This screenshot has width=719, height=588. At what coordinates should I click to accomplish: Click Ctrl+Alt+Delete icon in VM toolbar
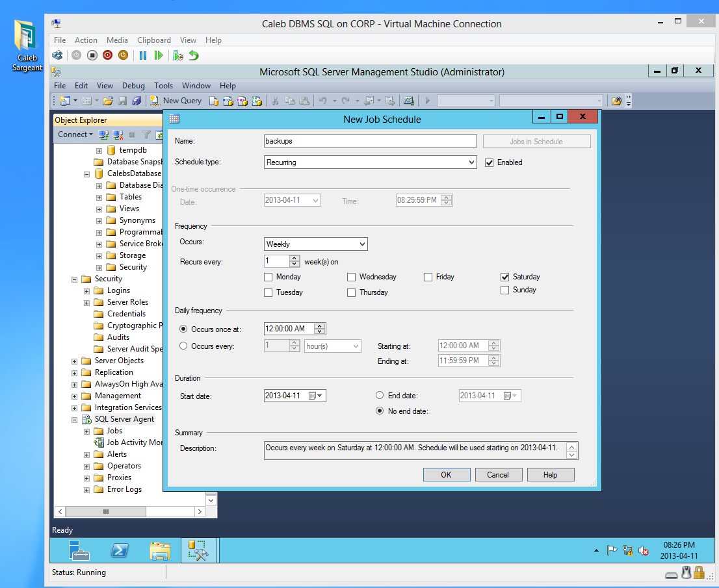57,55
